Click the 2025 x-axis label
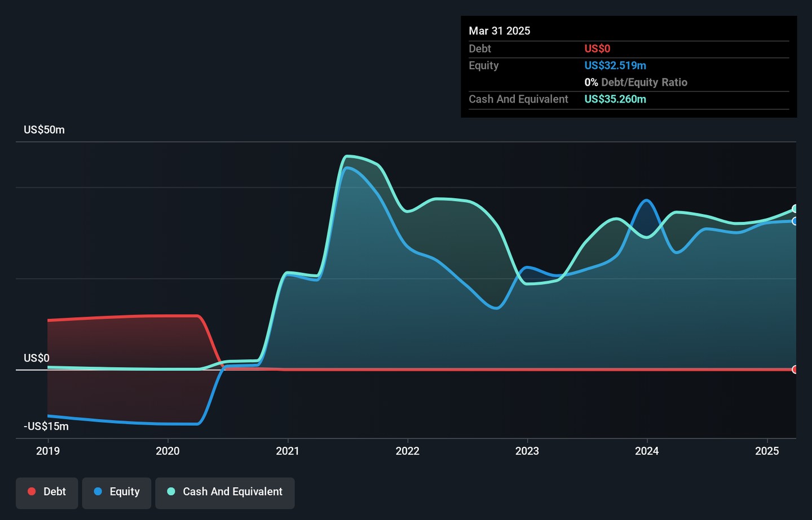Image resolution: width=812 pixels, height=520 pixels. [x=767, y=451]
